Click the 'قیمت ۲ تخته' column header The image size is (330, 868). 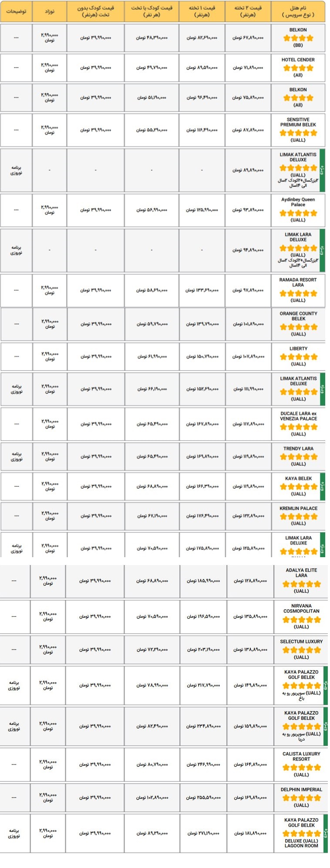(248, 11)
